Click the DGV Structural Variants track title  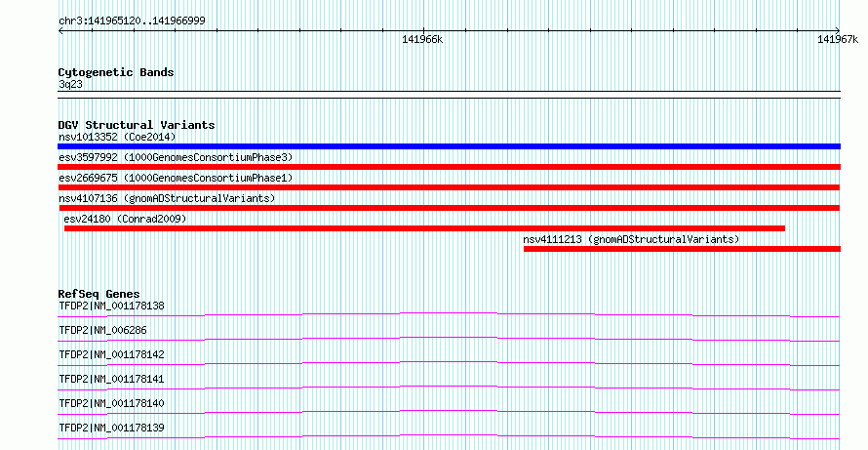[x=137, y=125]
